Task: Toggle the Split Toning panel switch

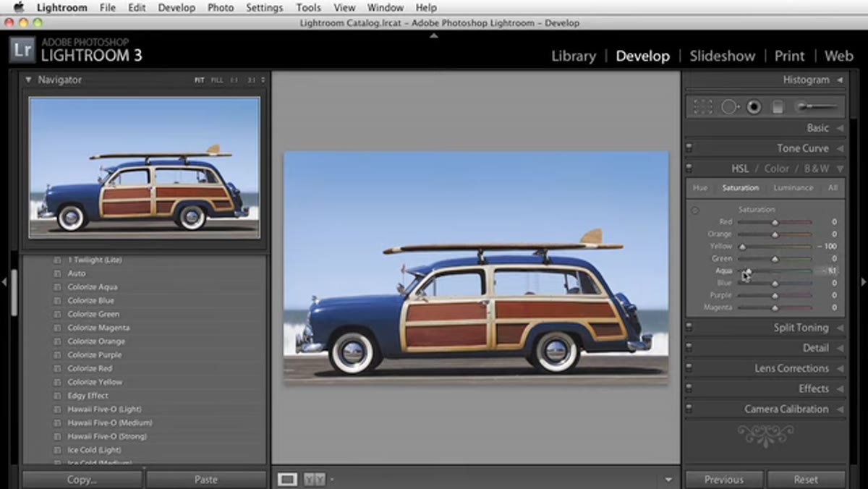Action: click(x=689, y=328)
